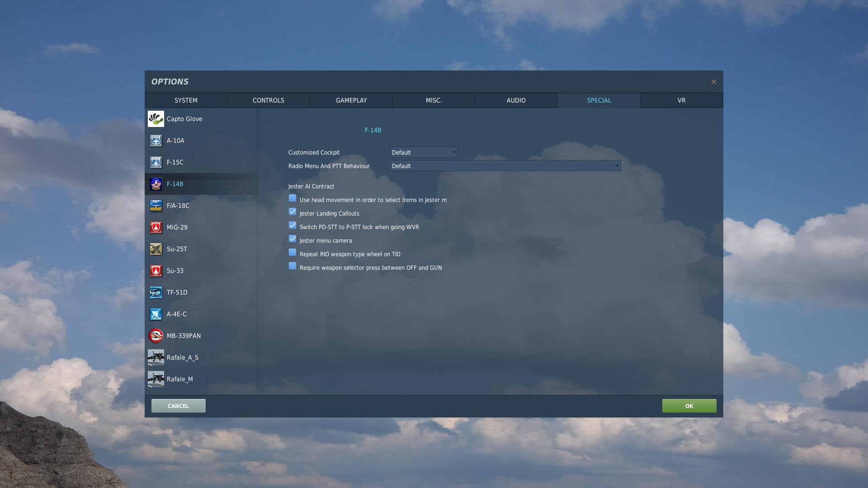Enable head movement for Jester menu selection

click(292, 198)
